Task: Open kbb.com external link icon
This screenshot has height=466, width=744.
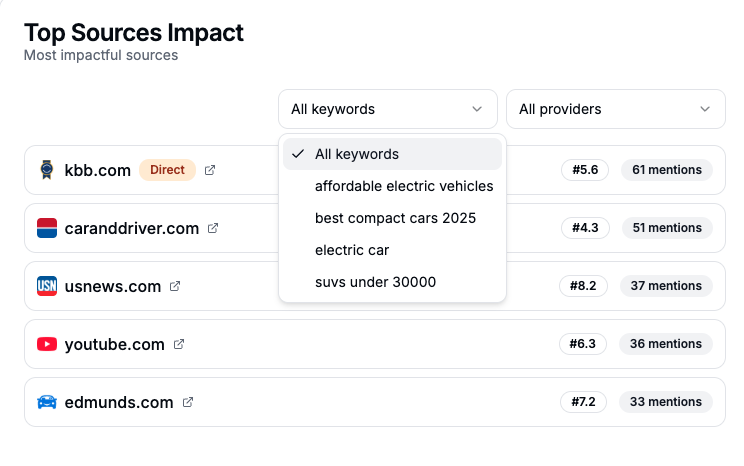Action: pyautogui.click(x=210, y=170)
